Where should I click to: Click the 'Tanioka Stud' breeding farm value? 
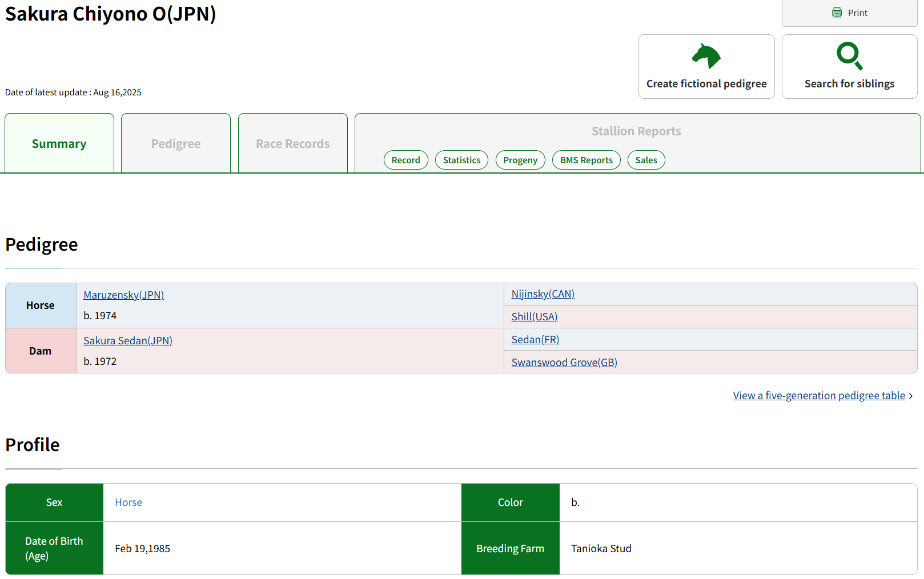point(601,549)
